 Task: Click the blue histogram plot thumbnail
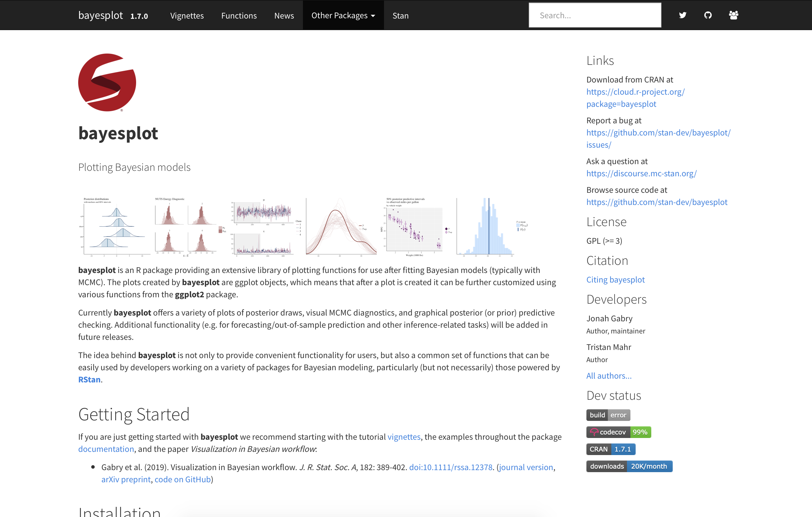(x=492, y=228)
